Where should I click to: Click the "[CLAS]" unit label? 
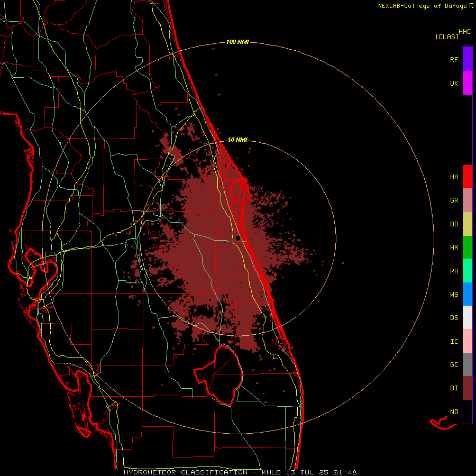coord(447,36)
